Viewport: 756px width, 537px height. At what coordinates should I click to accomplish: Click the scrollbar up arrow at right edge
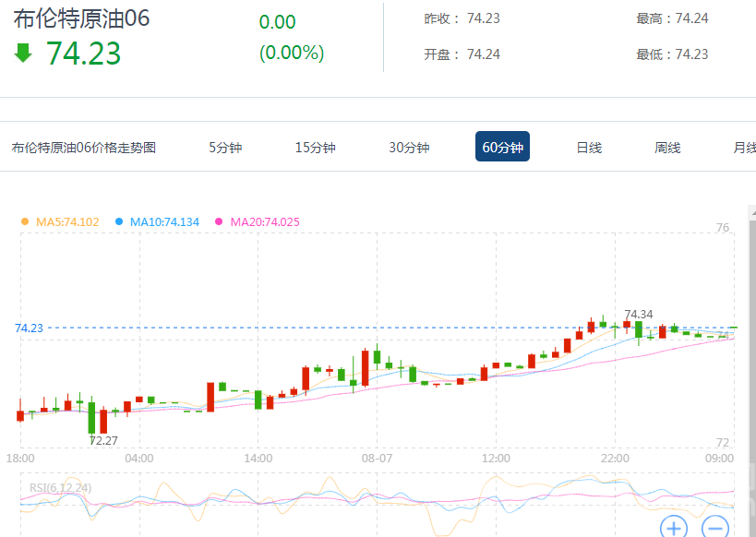click(752, 211)
